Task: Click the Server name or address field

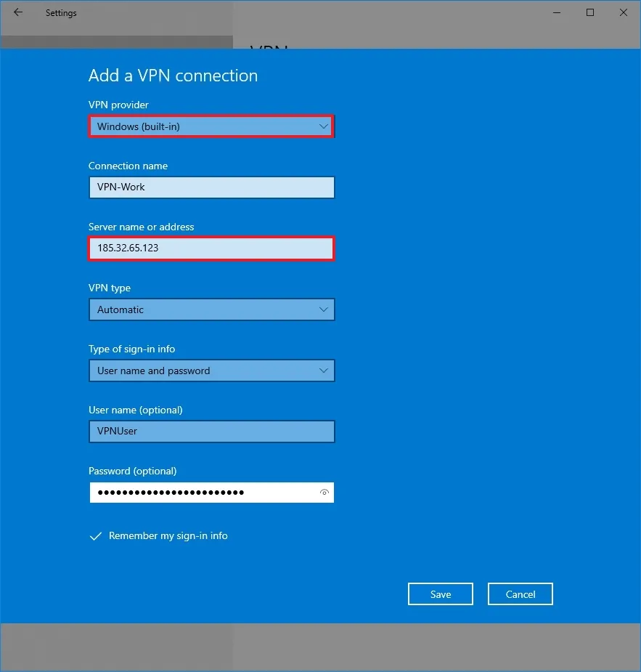Action: tap(211, 248)
